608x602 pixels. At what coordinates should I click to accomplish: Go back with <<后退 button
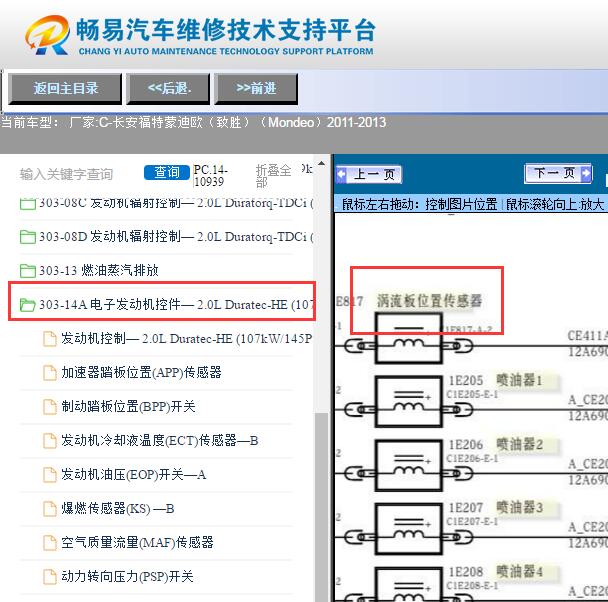[x=168, y=89]
